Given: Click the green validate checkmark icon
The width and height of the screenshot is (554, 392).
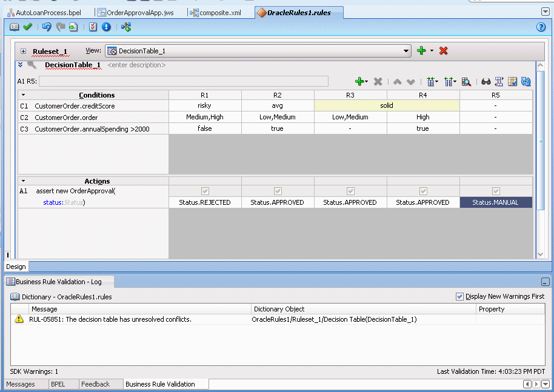Looking at the screenshot, I should click(27, 27).
